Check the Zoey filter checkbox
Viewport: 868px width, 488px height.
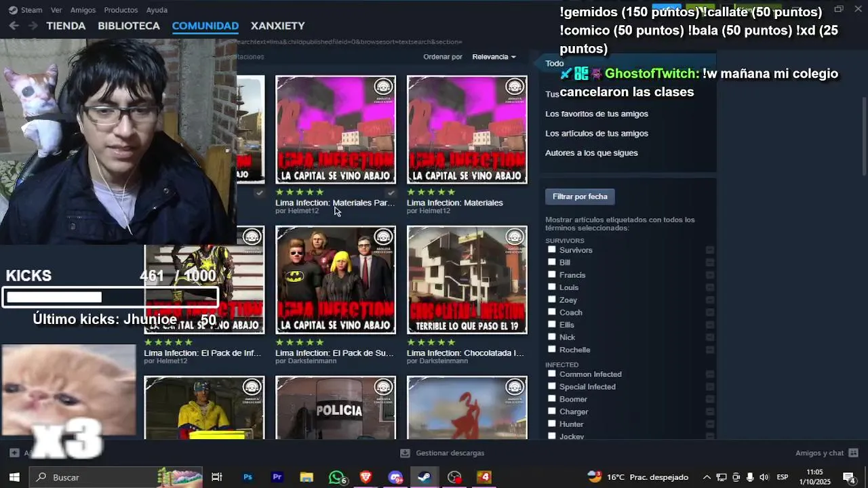[x=552, y=299]
